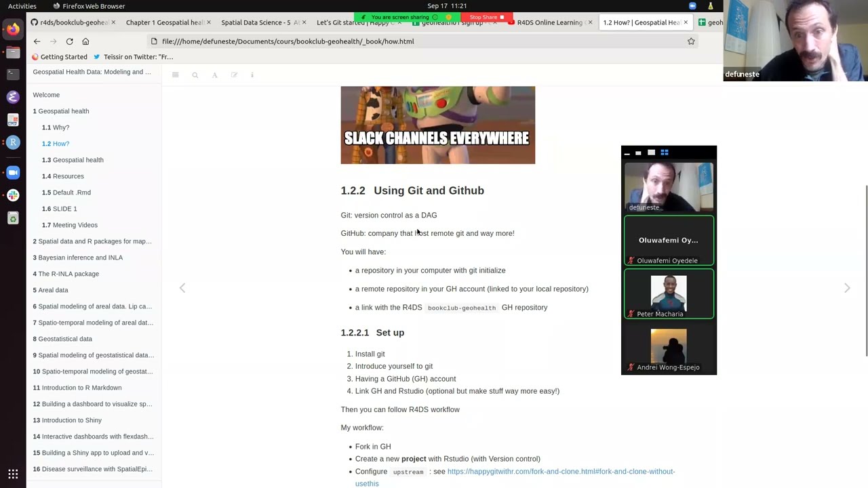This screenshot has height=488, width=868.
Task: Select Oluwafemi Oyedele participant tile
Action: [x=669, y=241]
